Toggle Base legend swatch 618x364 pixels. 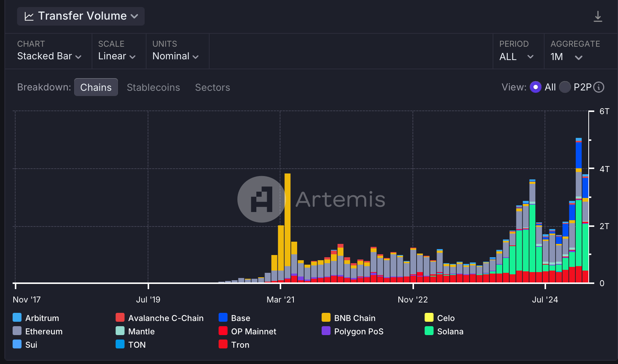tap(223, 317)
